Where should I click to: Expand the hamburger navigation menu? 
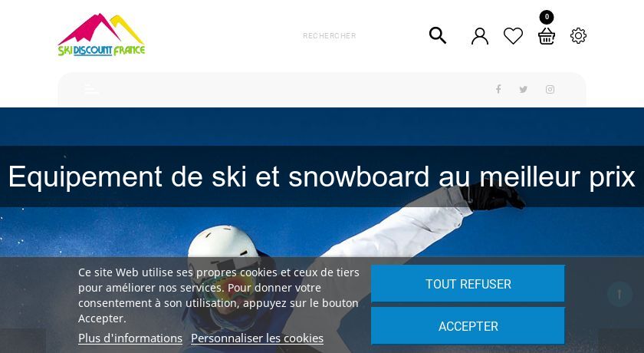[x=91, y=89]
